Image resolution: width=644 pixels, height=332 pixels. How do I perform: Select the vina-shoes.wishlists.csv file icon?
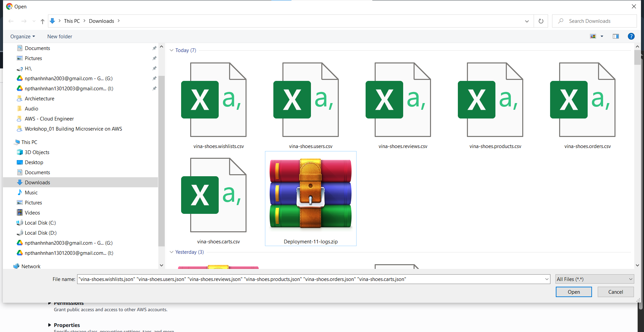click(x=218, y=100)
